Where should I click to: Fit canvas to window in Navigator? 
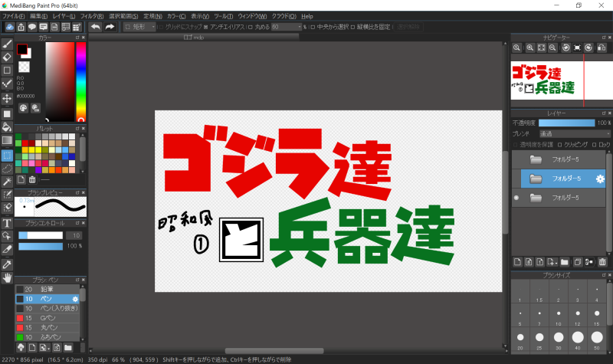(541, 48)
